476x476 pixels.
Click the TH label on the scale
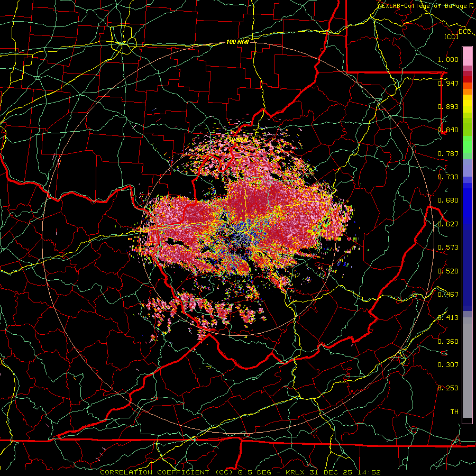[x=454, y=411]
